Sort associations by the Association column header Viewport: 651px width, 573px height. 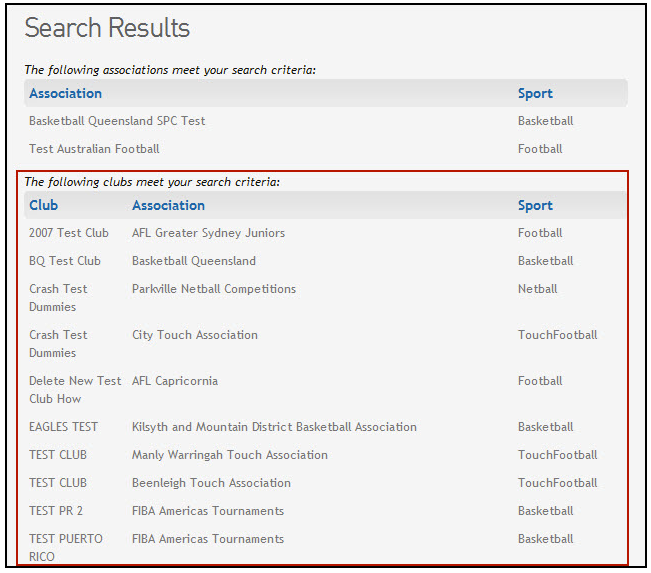(65, 93)
